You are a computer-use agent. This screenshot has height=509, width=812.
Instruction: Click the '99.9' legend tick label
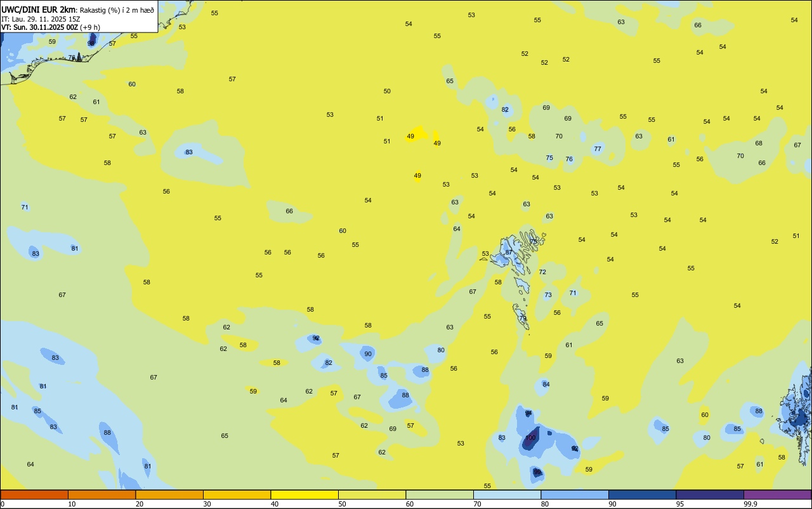(751, 504)
